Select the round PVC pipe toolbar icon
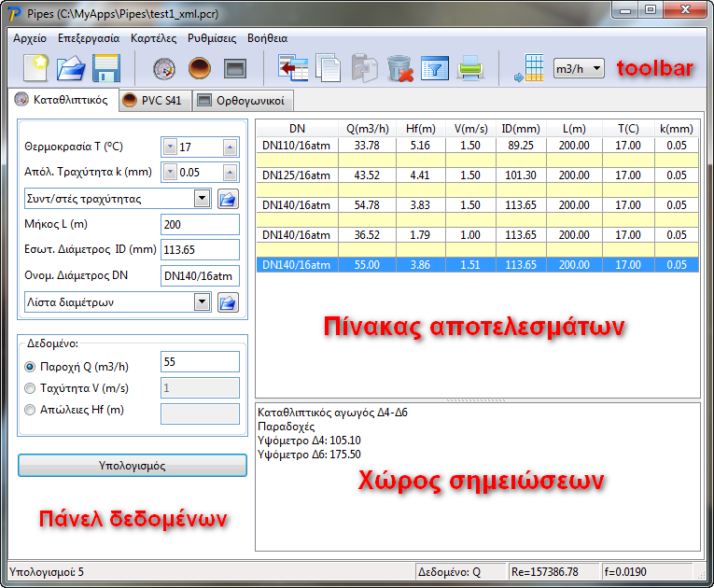This screenshot has height=588, width=714. pos(200,69)
